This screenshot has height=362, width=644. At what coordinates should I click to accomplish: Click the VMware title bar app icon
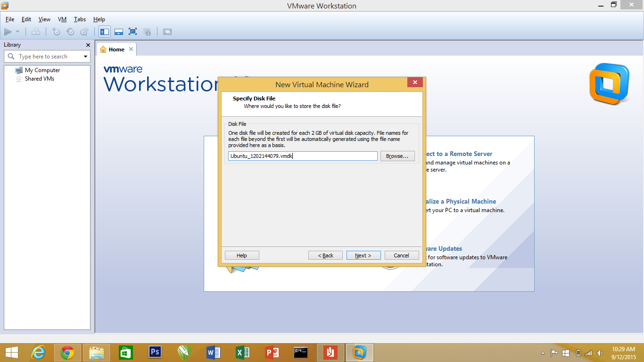pos(5,6)
